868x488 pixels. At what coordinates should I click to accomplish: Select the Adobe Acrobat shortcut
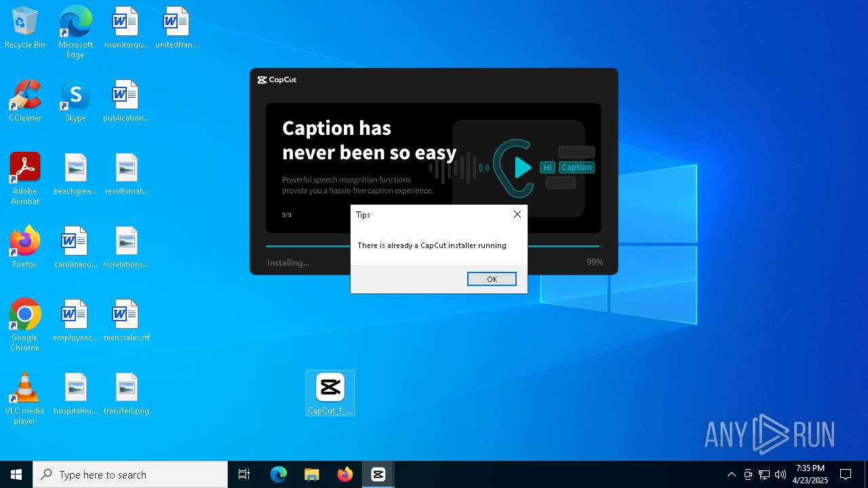tap(25, 179)
